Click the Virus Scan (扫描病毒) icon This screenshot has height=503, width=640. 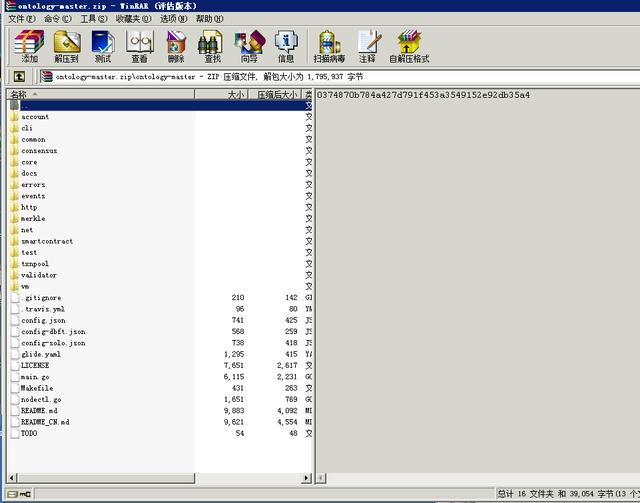coord(329,46)
